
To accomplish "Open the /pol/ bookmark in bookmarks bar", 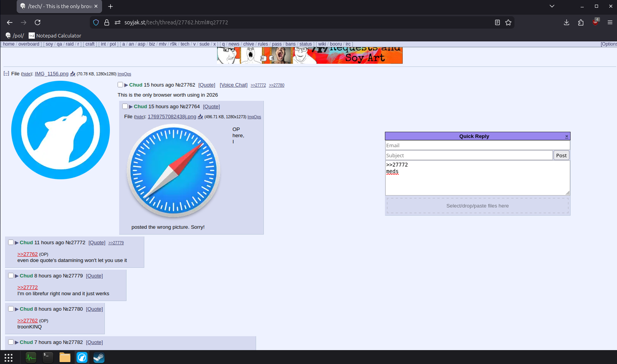I will pos(15,36).
